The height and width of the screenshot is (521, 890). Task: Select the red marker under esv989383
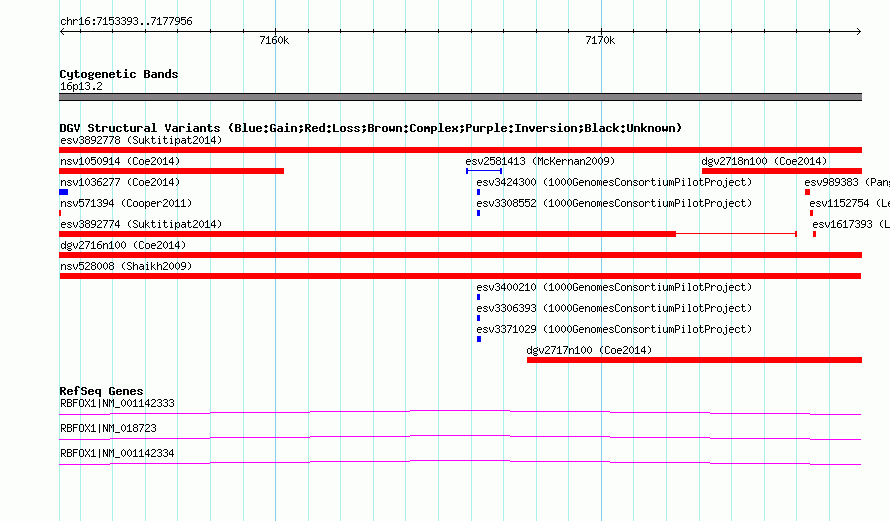807,192
